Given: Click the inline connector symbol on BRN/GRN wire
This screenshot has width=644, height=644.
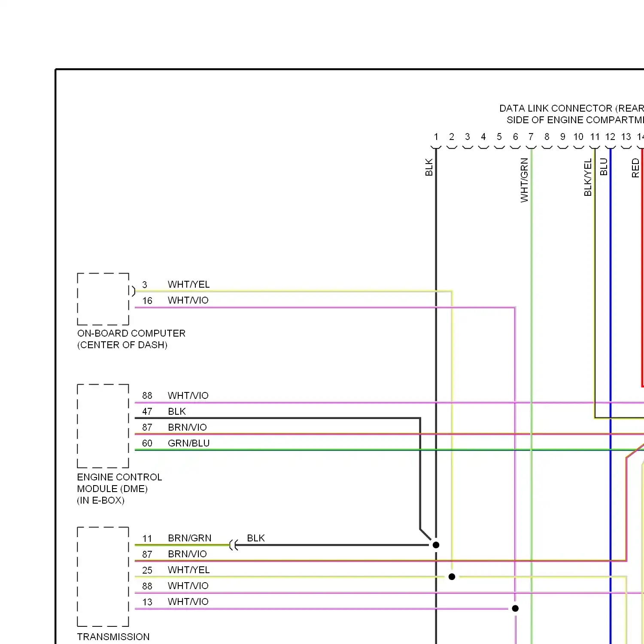Looking at the screenshot, I should pos(234,545).
